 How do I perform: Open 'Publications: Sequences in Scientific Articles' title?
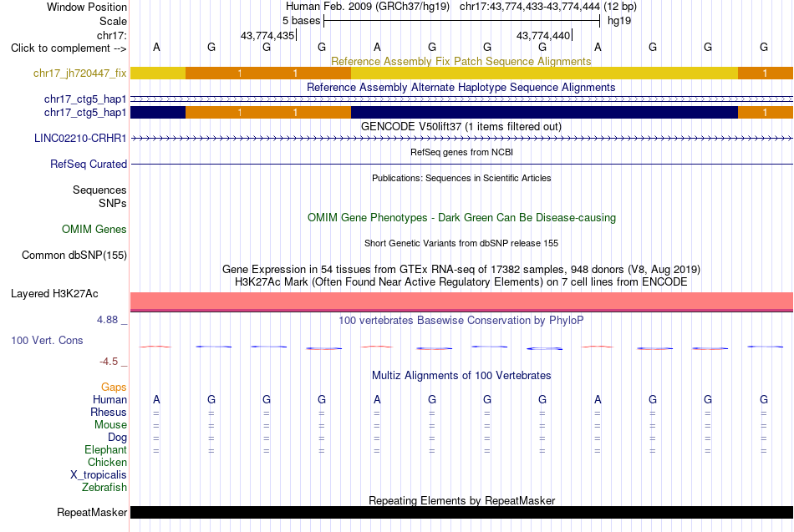pyautogui.click(x=461, y=178)
